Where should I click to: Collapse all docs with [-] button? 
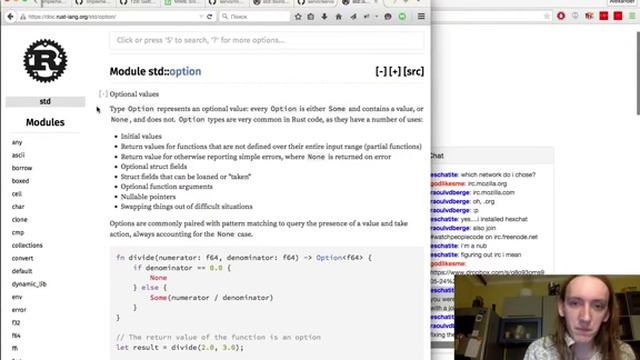click(381, 71)
